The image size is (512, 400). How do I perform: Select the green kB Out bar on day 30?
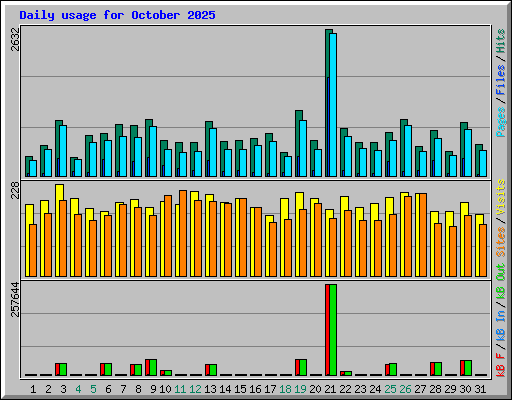point(468,368)
